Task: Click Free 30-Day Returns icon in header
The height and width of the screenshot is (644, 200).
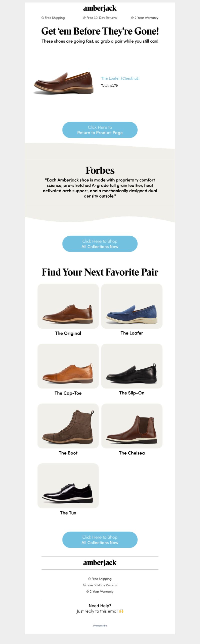Action: click(x=84, y=18)
